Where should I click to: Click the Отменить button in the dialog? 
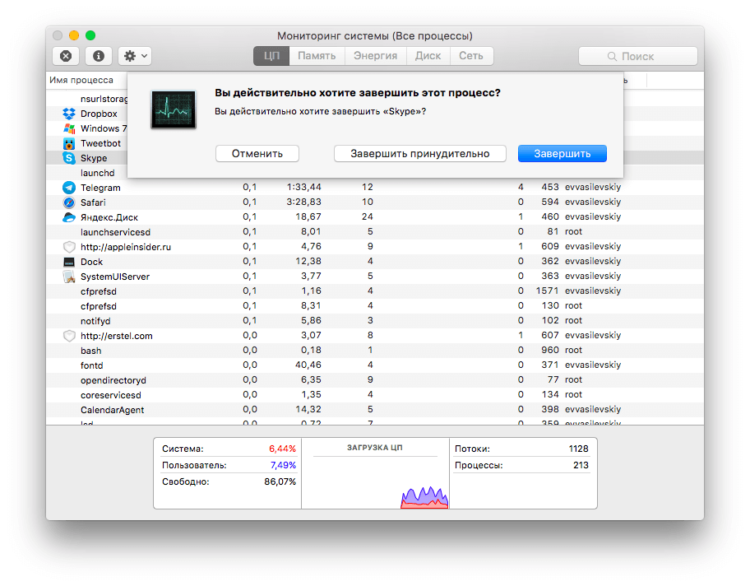pos(257,154)
